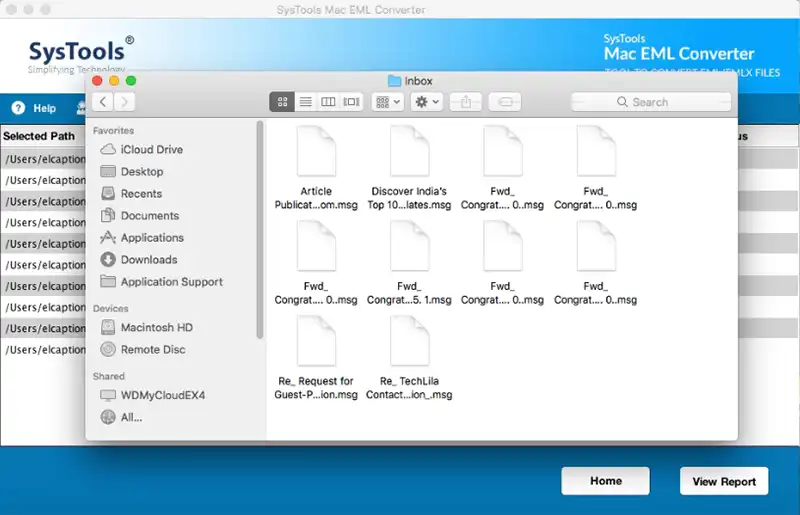Image resolution: width=800 pixels, height=515 pixels.
Task: Select Remote Disc device
Action: point(153,349)
